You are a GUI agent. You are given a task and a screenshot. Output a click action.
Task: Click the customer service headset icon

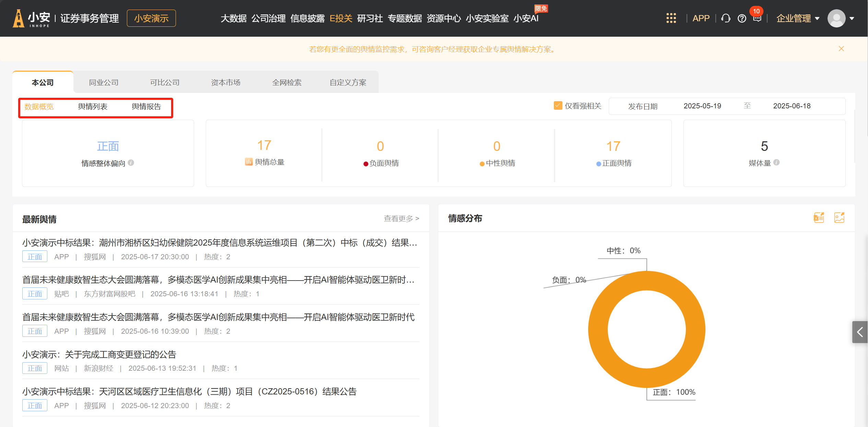pyautogui.click(x=726, y=18)
